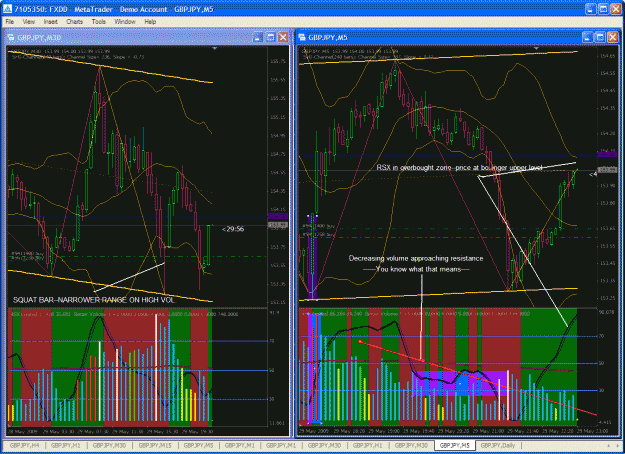
Task: Select the 'SQUAT BAR-NARROWER RANGE ON HIGH VOL' label
Action: (x=94, y=300)
